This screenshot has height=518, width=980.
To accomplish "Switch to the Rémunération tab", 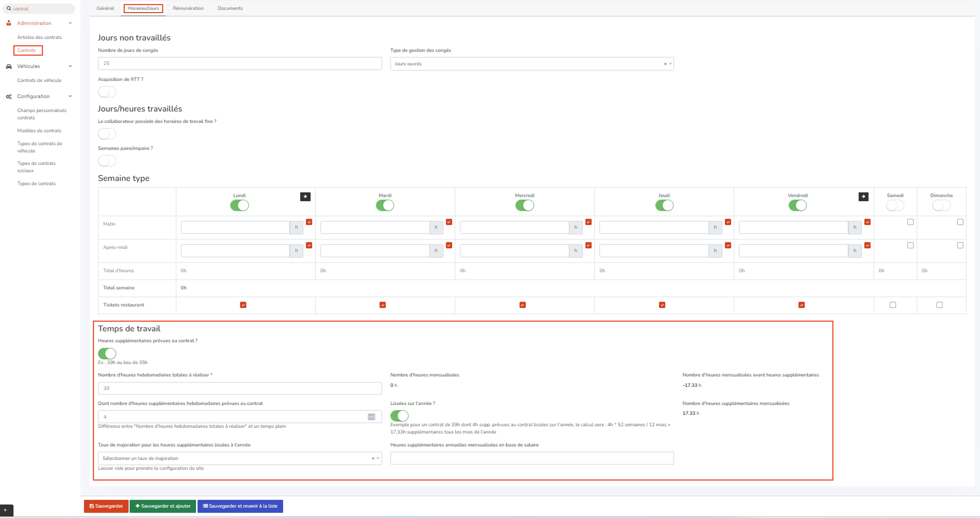I will tap(188, 8).
